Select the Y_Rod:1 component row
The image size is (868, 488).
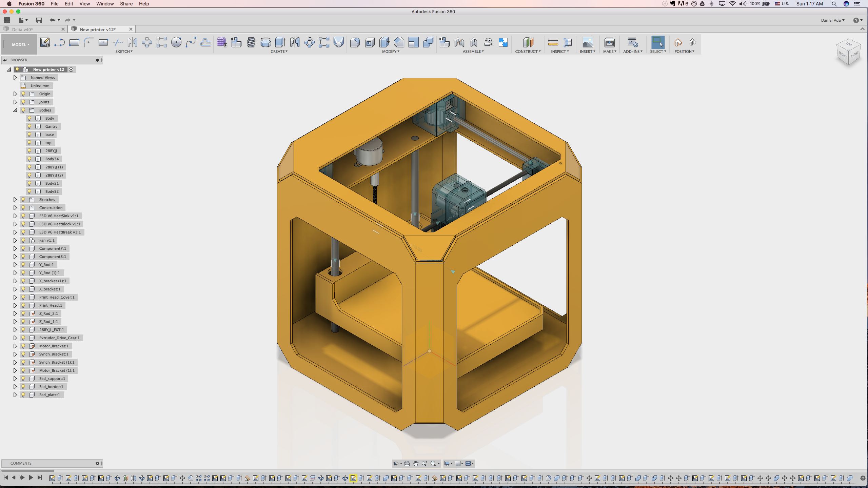tap(38, 265)
